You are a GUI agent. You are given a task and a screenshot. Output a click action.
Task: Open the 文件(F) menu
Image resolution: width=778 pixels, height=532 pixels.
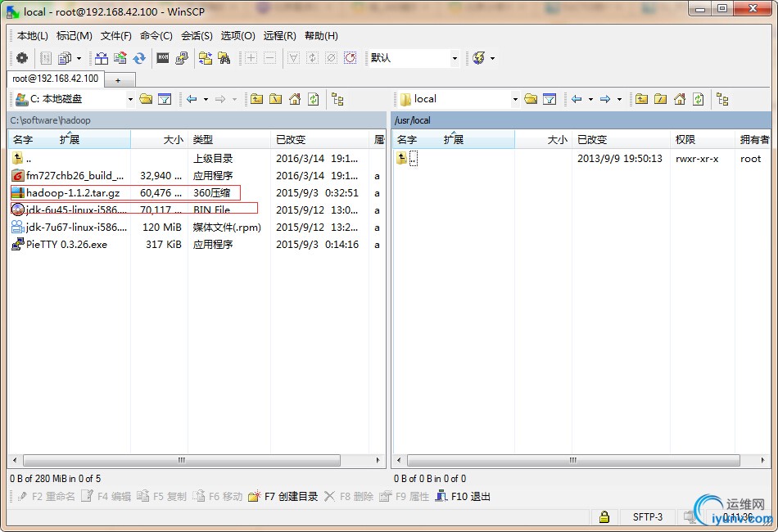116,36
